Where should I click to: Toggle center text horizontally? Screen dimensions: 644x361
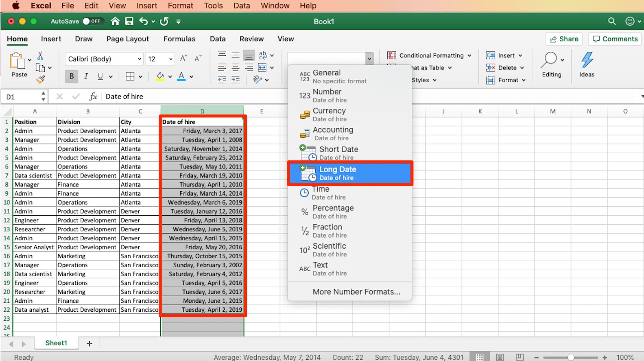click(x=235, y=67)
